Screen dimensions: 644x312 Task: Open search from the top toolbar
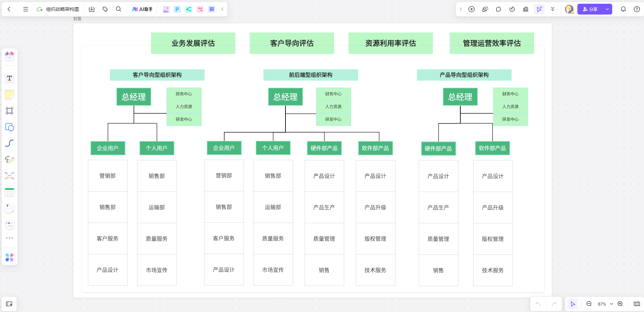coord(118,9)
